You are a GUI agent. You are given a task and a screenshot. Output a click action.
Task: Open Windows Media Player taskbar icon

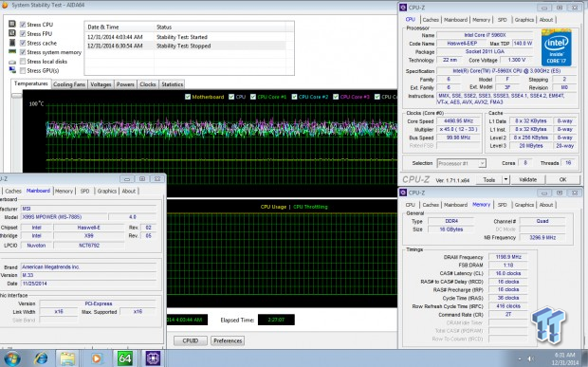(96, 358)
